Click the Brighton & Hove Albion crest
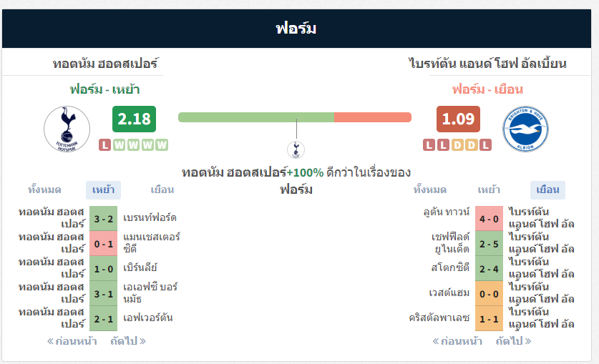Viewport: 599px width, 364px height. pos(525,129)
